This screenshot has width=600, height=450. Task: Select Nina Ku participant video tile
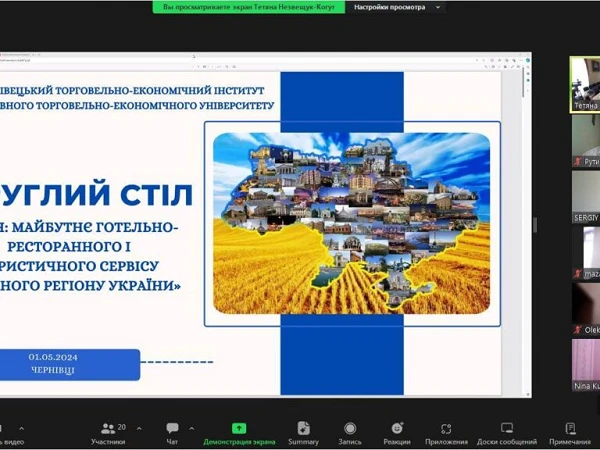(x=585, y=364)
